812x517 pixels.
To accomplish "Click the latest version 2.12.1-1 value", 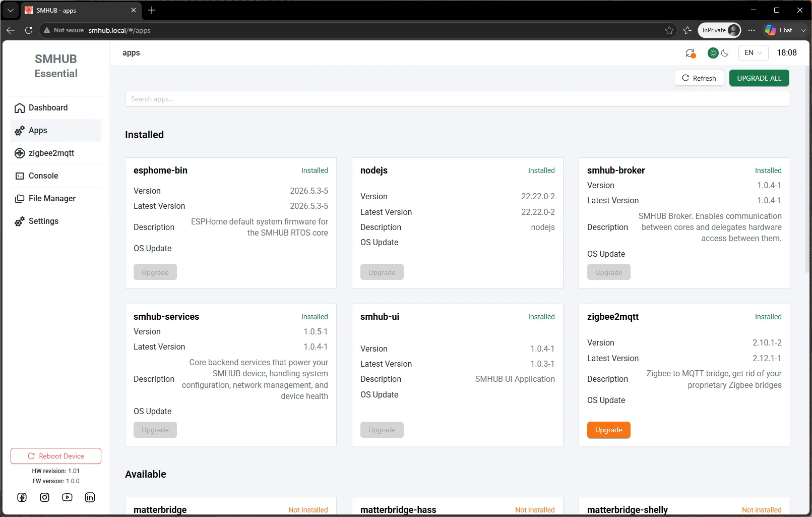I will coord(767,358).
